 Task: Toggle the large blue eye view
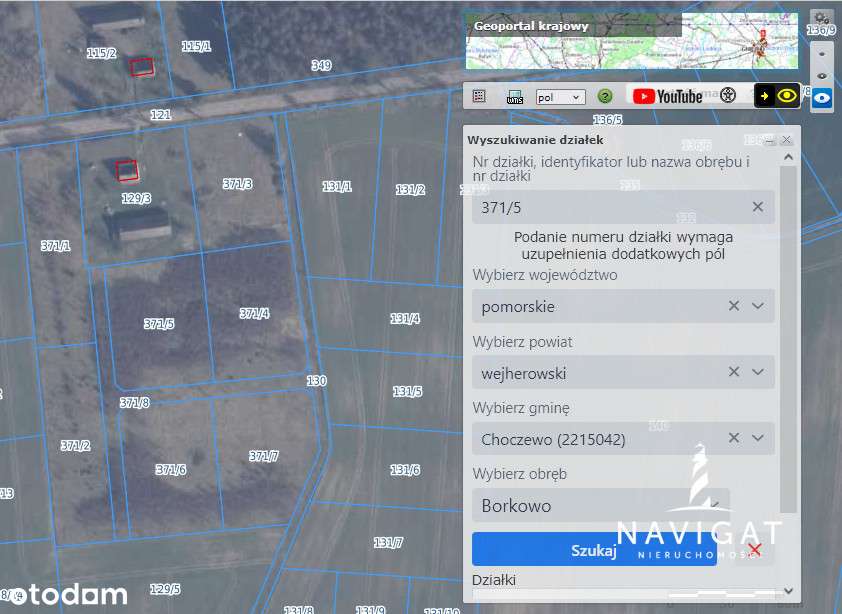pyautogui.click(x=822, y=99)
